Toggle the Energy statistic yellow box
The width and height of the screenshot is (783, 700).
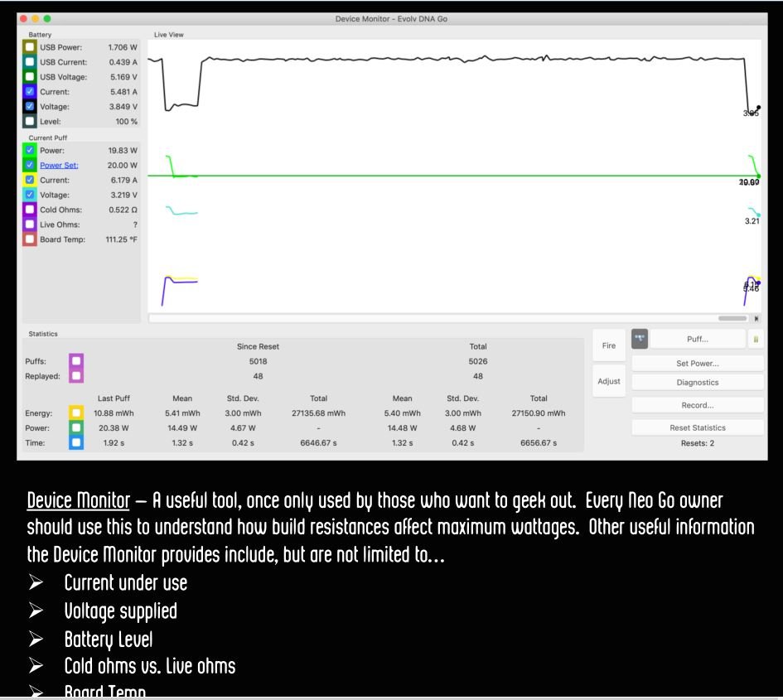point(76,413)
